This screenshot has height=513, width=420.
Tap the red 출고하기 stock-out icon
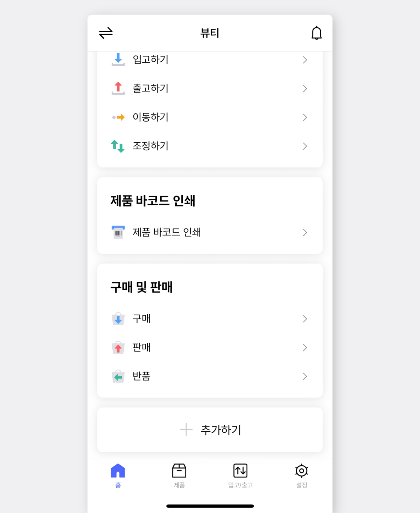coord(118,88)
